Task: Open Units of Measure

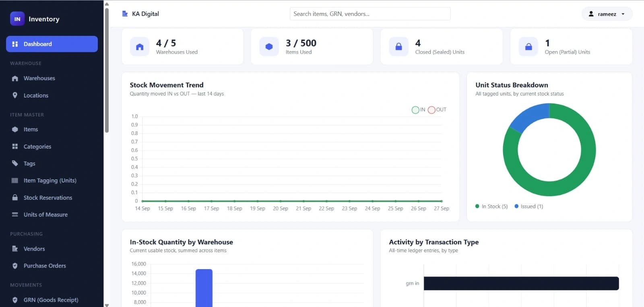Action: point(52,215)
